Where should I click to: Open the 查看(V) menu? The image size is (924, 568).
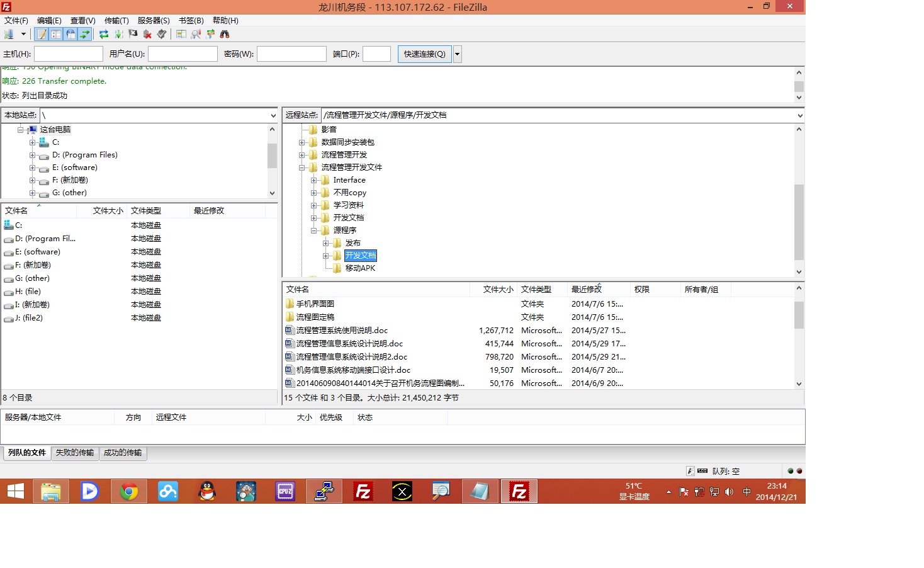click(x=83, y=20)
